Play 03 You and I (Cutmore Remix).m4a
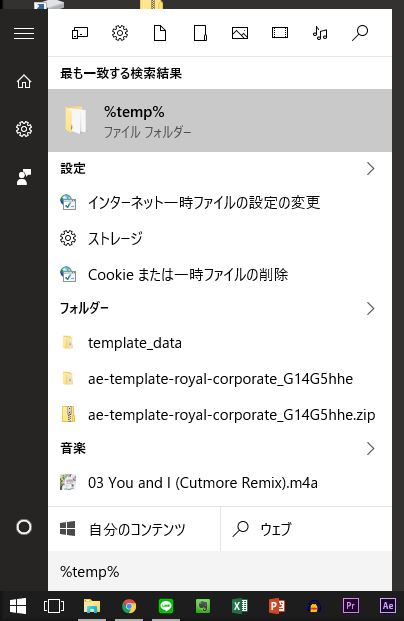The image size is (404, 621). pyautogui.click(x=220, y=483)
